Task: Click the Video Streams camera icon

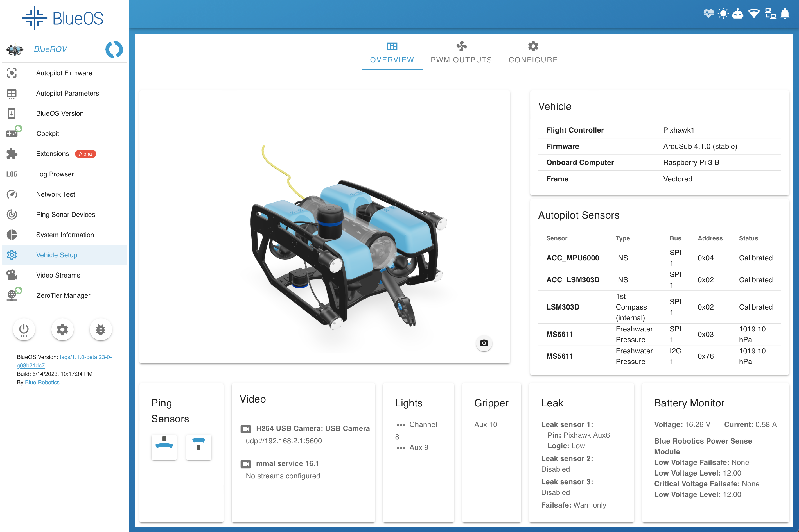Action: tap(12, 275)
